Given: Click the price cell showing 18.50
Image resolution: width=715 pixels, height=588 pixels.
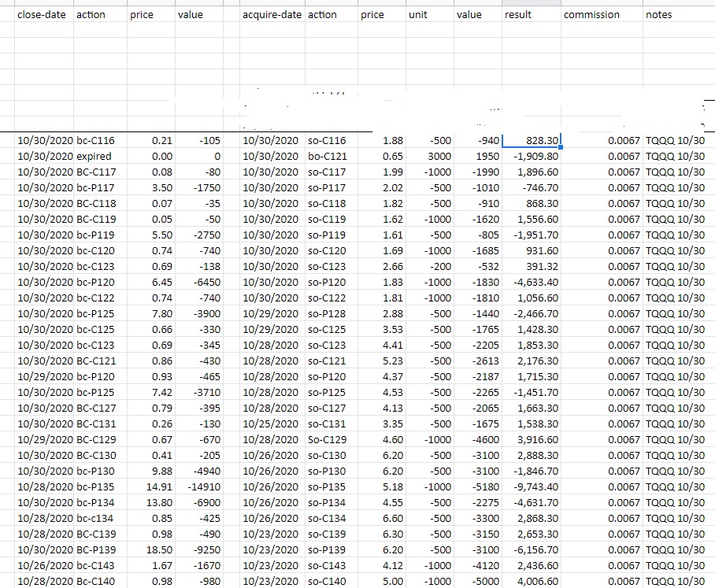Looking at the screenshot, I should [151, 550].
